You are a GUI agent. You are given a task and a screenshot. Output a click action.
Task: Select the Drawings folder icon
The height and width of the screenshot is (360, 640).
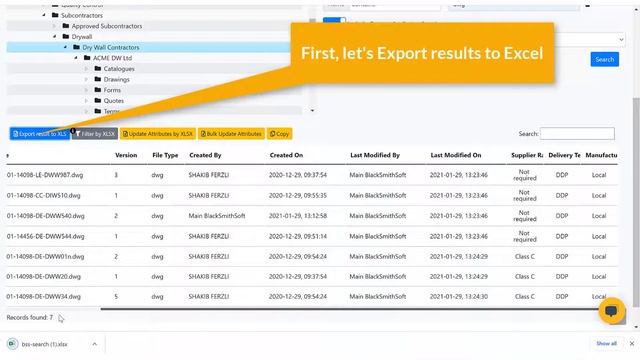click(98, 79)
